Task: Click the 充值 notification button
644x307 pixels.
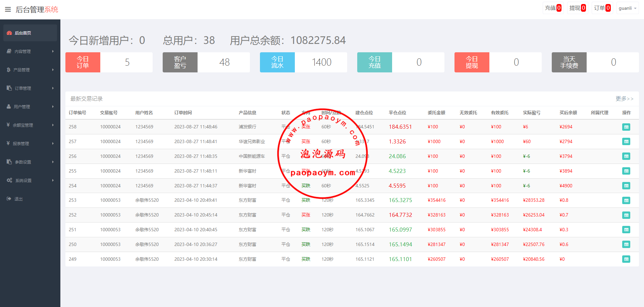Action: point(553,8)
